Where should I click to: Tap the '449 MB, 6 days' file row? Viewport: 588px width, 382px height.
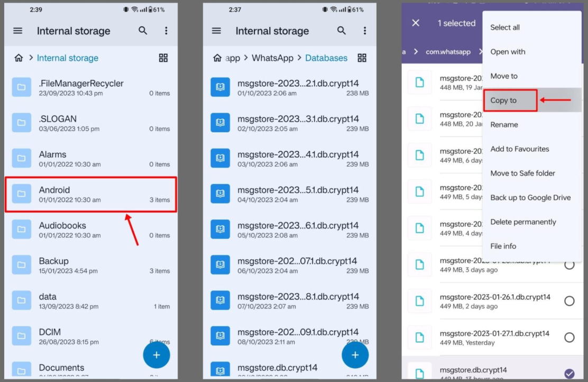(x=443, y=156)
